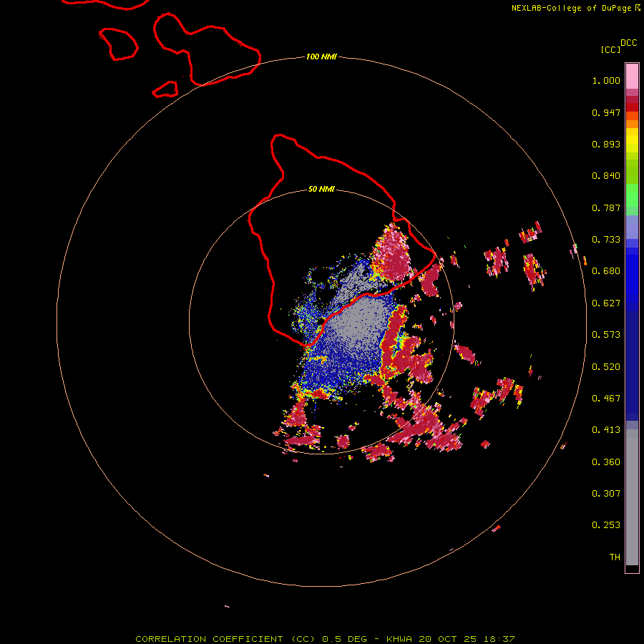This screenshot has height=644, width=644.
Task: Click the 50 NMI range ring label
Action: click(321, 189)
